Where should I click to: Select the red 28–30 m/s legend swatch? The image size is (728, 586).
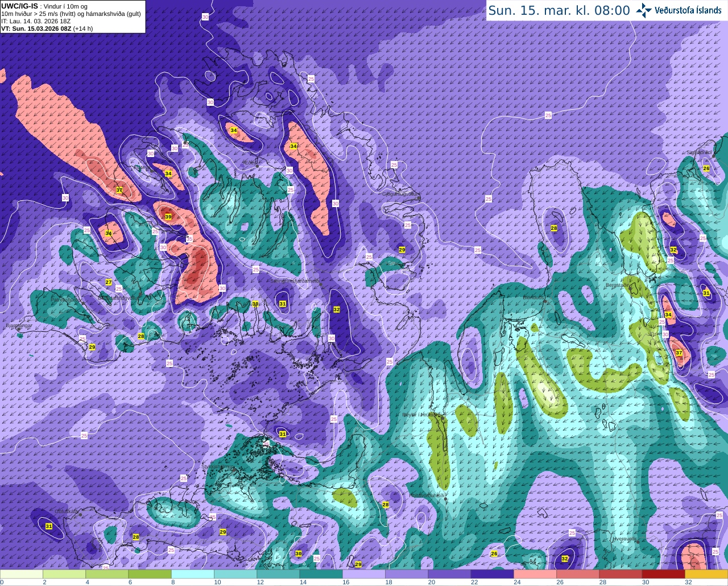pos(621,574)
